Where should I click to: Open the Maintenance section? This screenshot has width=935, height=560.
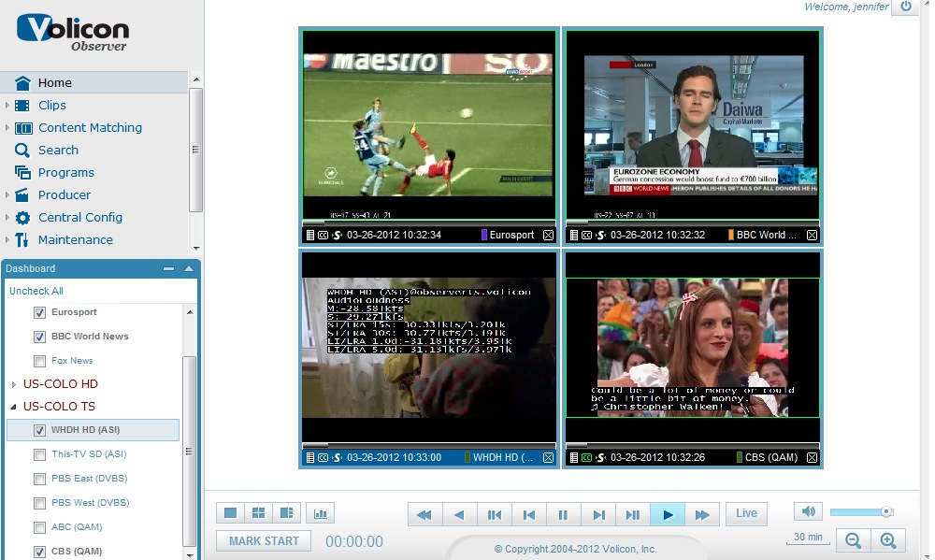point(76,239)
